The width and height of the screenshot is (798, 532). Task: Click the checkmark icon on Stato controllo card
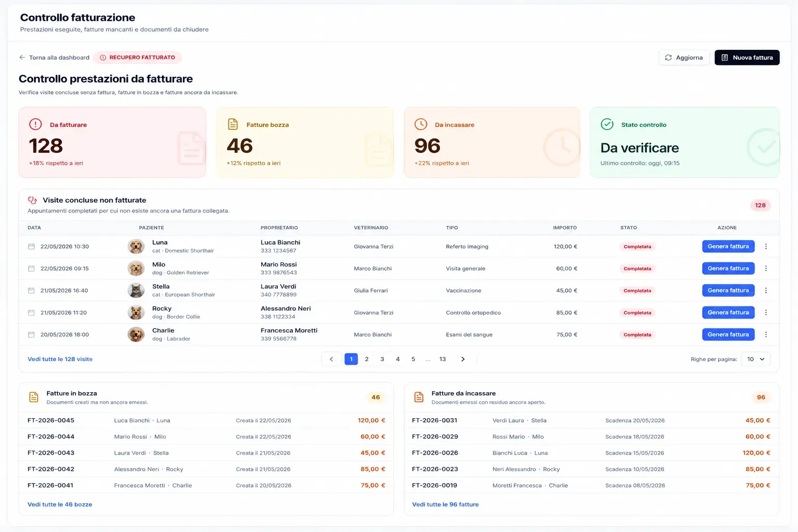coord(607,124)
